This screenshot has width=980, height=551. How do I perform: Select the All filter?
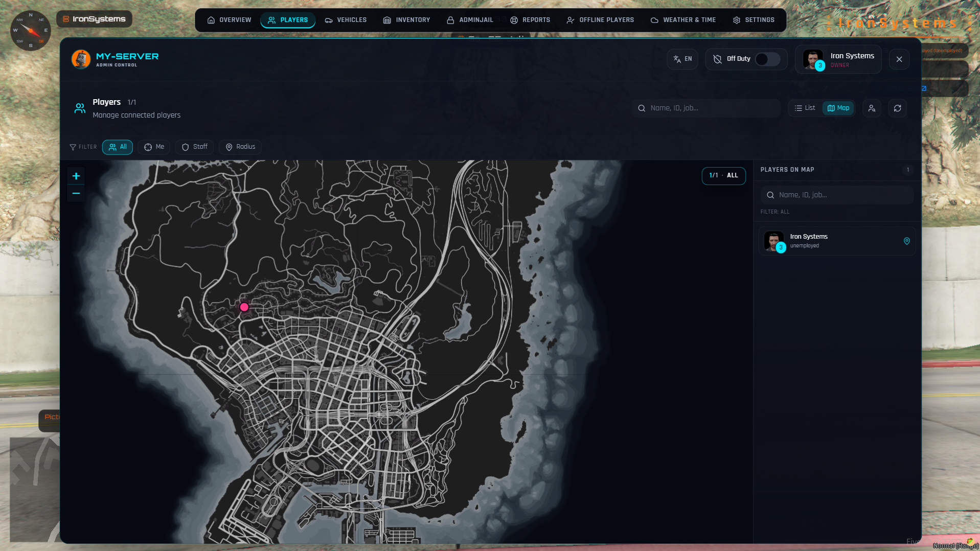(x=118, y=147)
